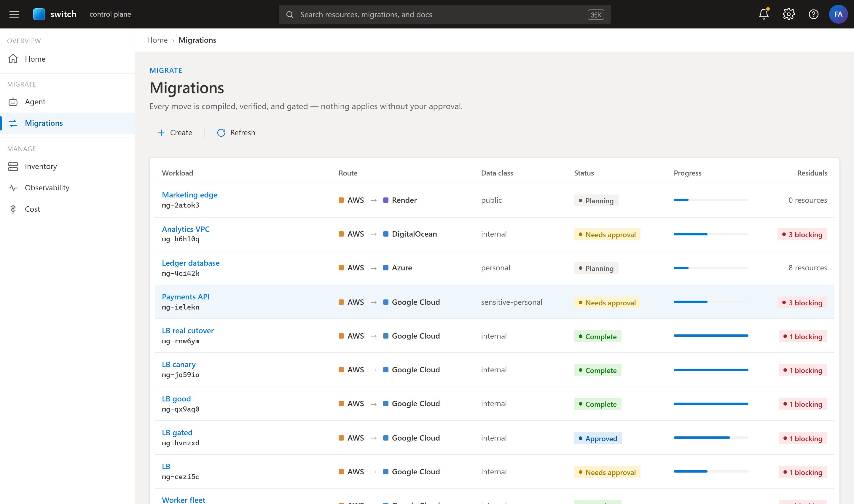This screenshot has height=504, width=854.
Task: Open Agent in the sidebar
Action: coord(67,102)
